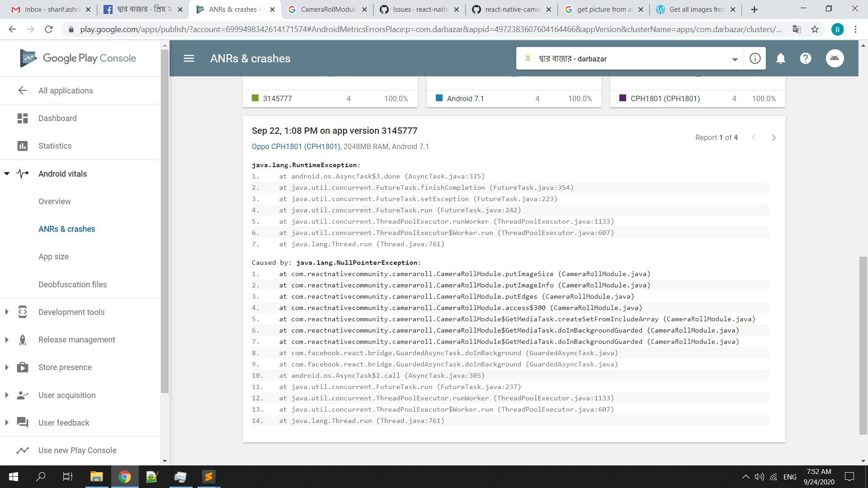This screenshot has height=488, width=868.
Task: Open the Oppo CPH1801 device link
Action: point(296,147)
